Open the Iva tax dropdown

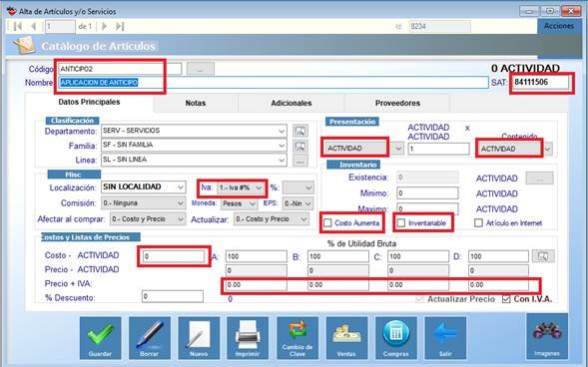point(259,187)
